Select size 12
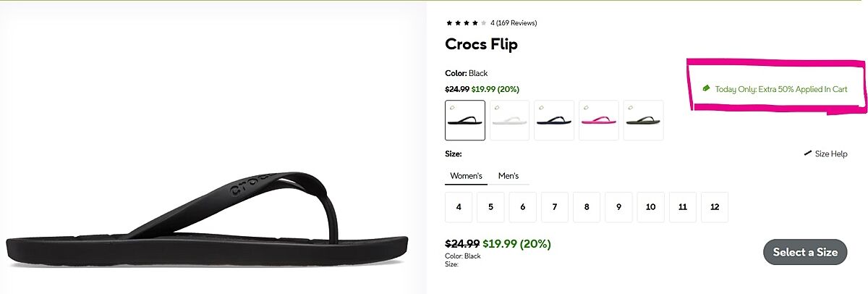 715,207
